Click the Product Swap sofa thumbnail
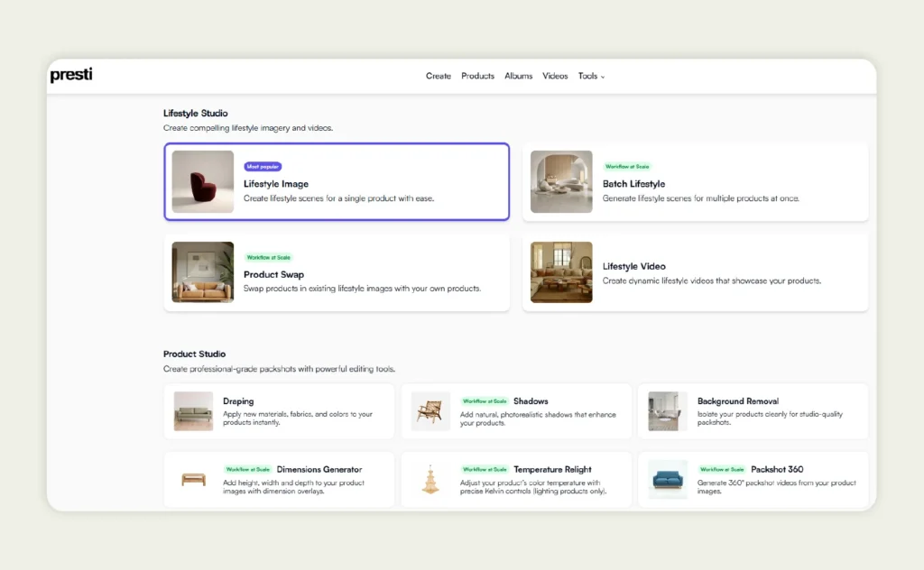The height and width of the screenshot is (570, 924). (203, 272)
